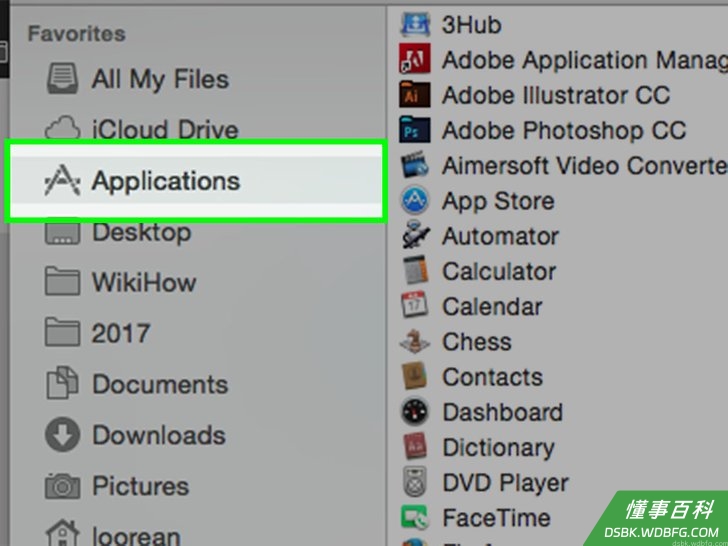Click the App Store icon
The height and width of the screenshot is (546, 728).
point(415,200)
